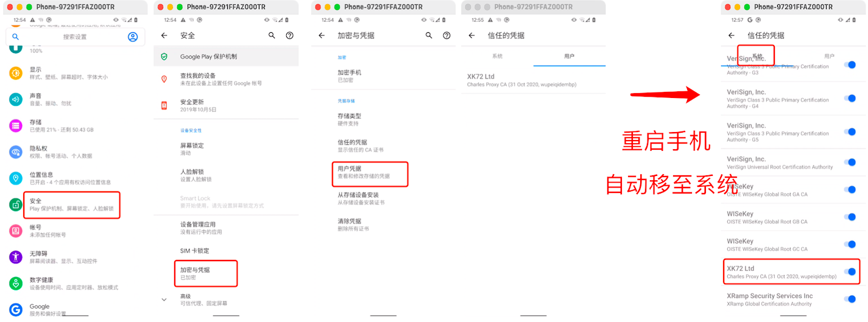Tap the green 数字健康 wellbeing icon
The width and height of the screenshot is (868, 322).
(x=16, y=283)
